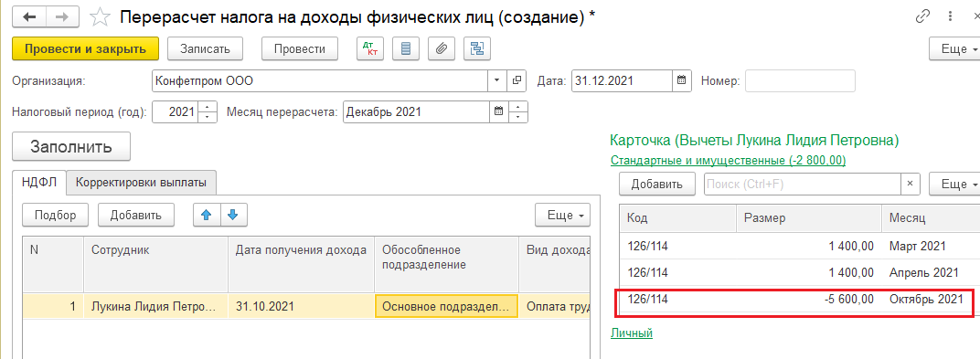Open the three-dot window menu

[951, 16]
